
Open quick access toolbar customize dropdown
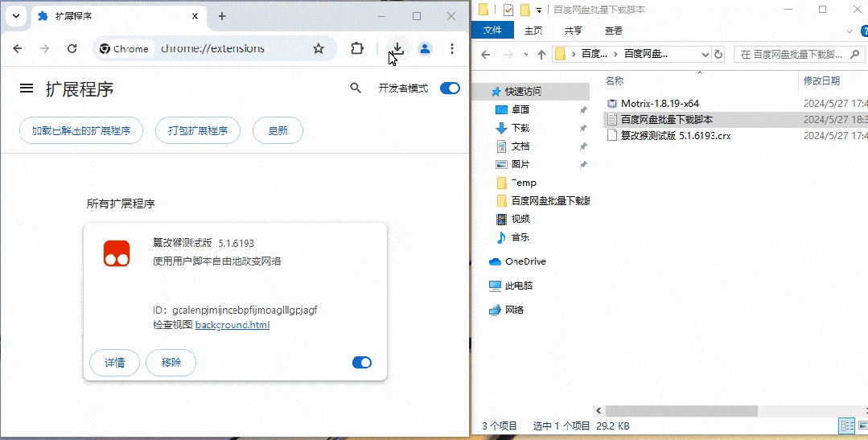(539, 10)
